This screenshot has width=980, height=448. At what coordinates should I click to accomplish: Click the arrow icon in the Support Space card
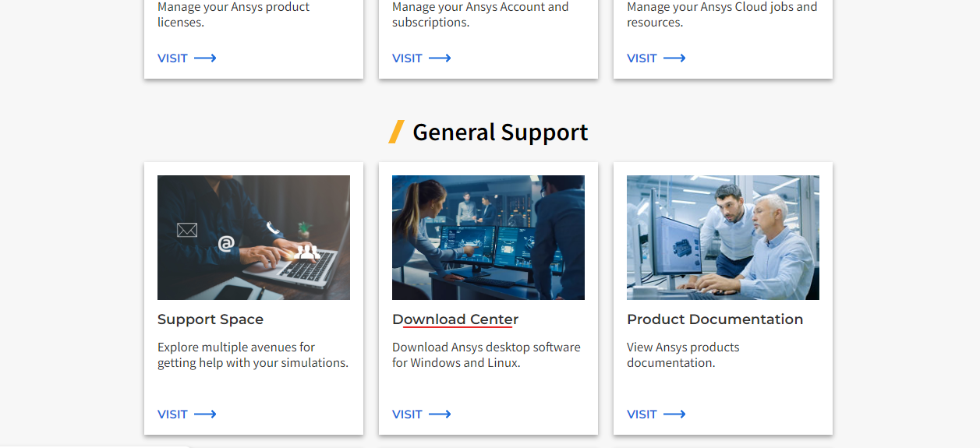205,414
